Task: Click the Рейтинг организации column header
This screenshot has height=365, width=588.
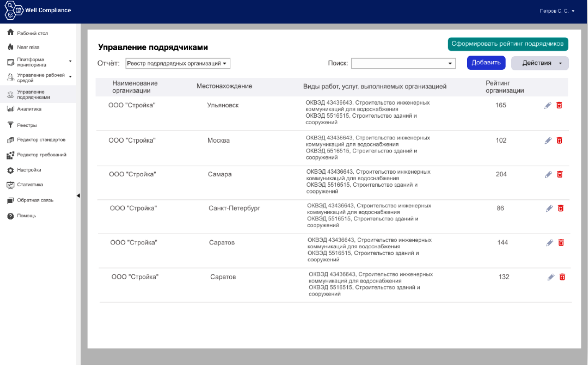Action: 505,87
